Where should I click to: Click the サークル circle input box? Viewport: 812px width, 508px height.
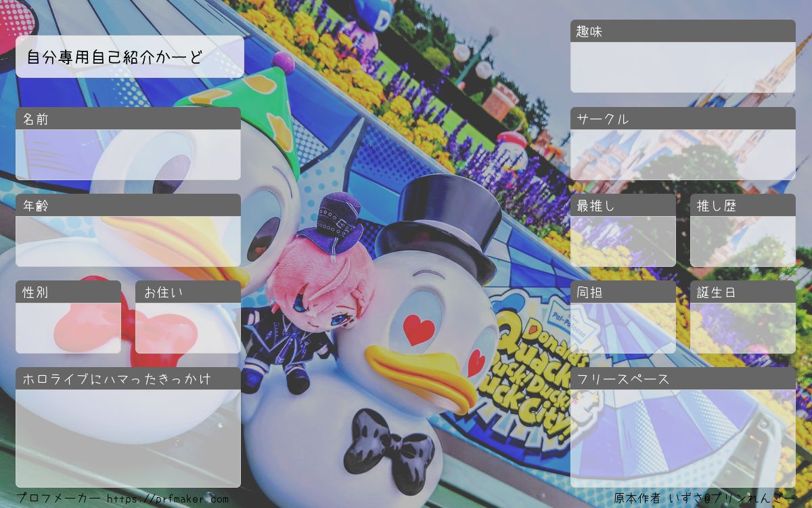pos(683,154)
